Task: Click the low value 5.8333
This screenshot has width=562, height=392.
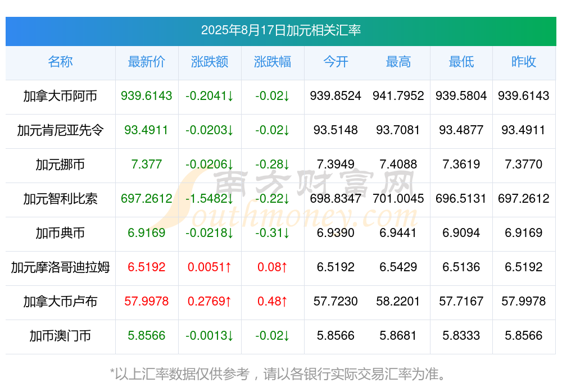Action: [x=461, y=336]
